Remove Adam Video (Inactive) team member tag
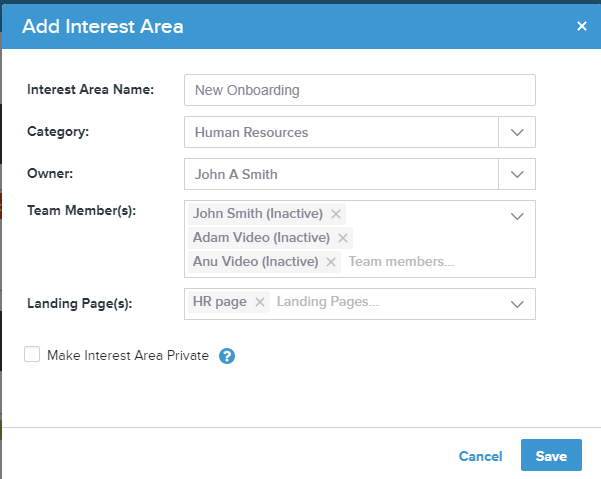The height and width of the screenshot is (479, 601). tap(343, 238)
